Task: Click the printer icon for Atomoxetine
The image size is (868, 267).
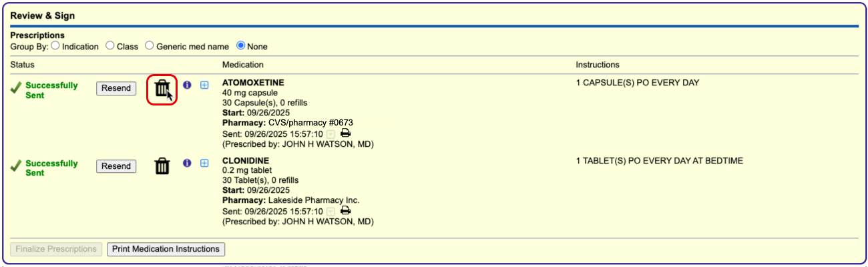Action: 346,133
